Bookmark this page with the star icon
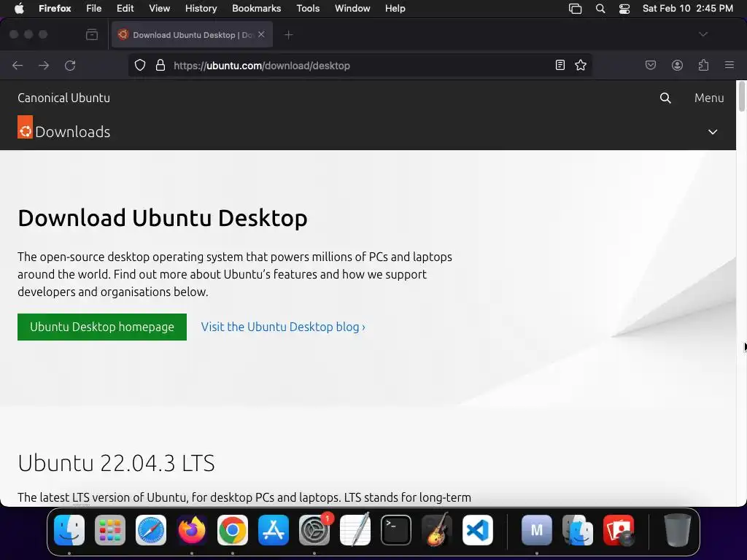Viewport: 747px width, 560px height. tap(580, 65)
